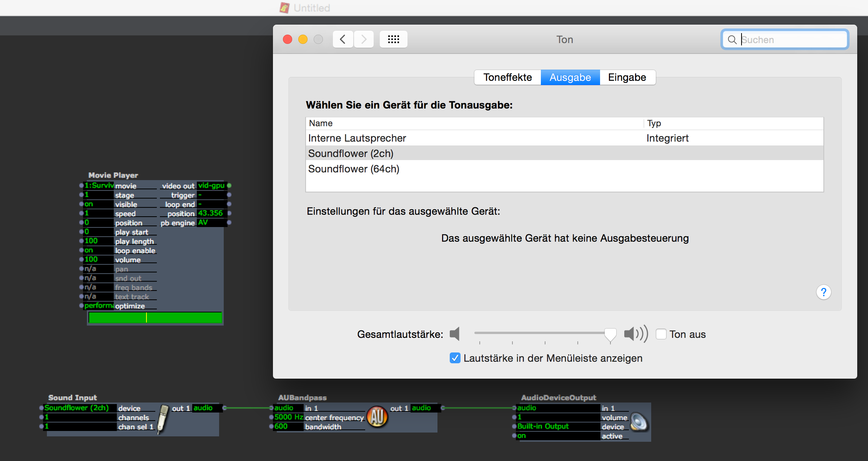
Task: Select Interne Lautsprecher output device
Action: [564, 138]
